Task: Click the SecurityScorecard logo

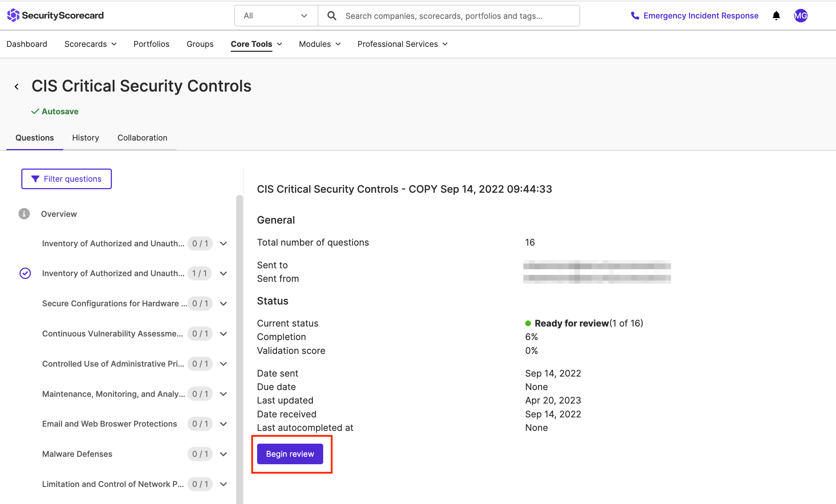Action: click(55, 15)
